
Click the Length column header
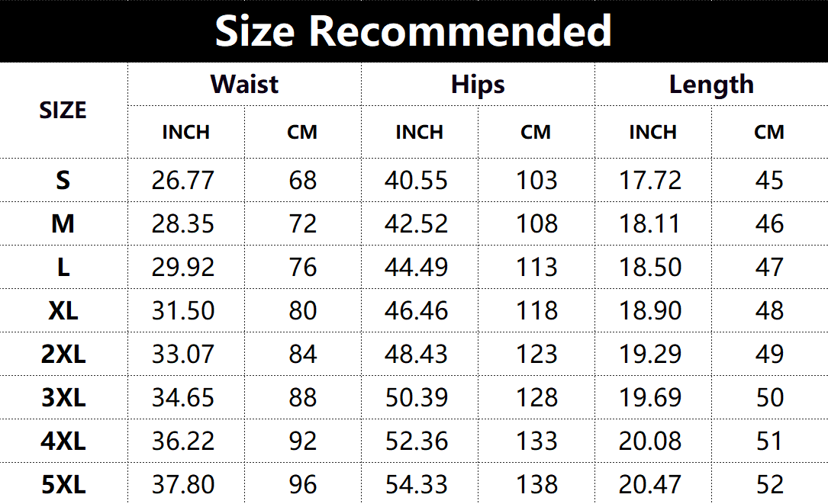[711, 85]
